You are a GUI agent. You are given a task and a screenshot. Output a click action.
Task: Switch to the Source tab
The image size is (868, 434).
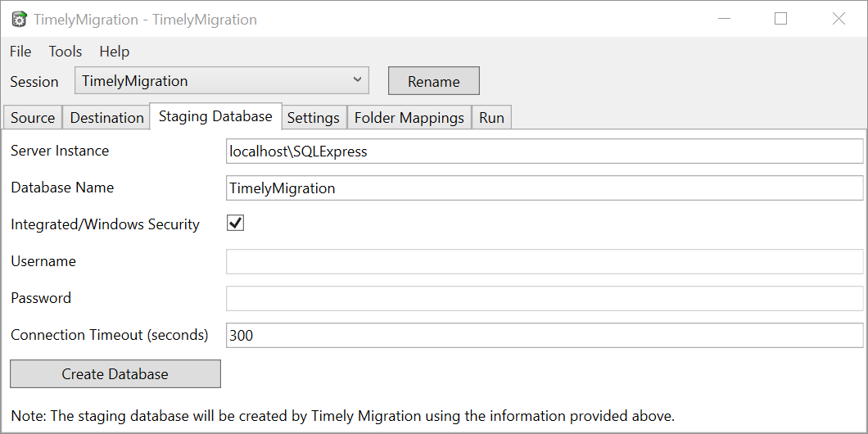coord(33,117)
